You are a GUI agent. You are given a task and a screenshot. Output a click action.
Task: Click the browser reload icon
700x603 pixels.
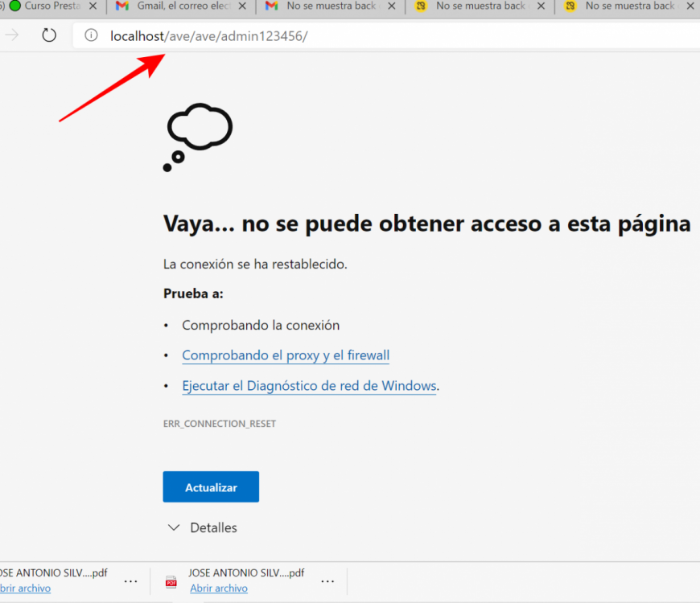[x=49, y=35]
